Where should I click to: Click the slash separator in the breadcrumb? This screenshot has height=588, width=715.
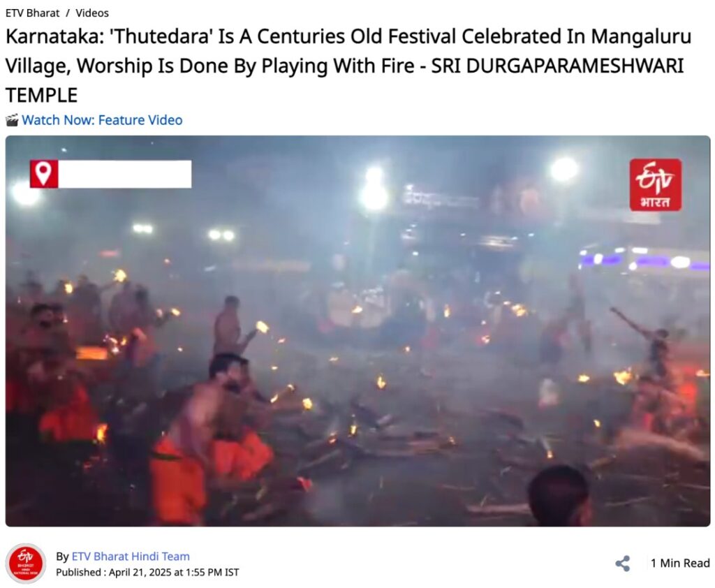(x=68, y=13)
